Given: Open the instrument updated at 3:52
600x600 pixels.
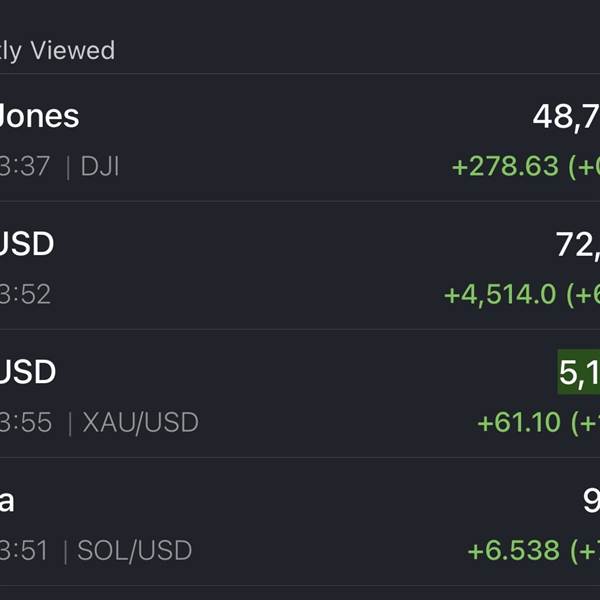Looking at the screenshot, I should click(x=27, y=244).
